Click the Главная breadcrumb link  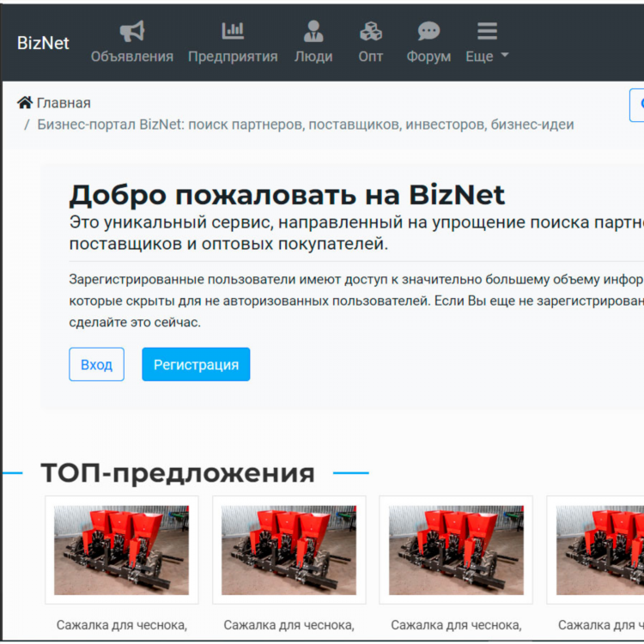(64, 103)
